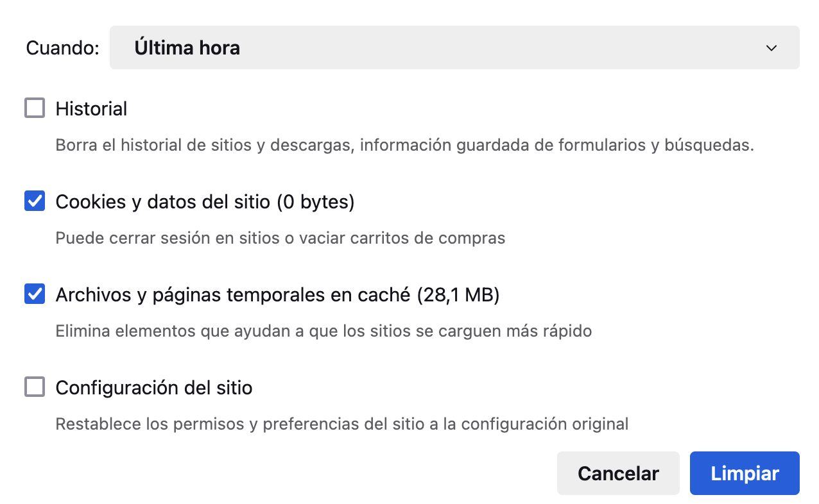Click the chevron arrow on the time dropdown
This screenshot has height=504, width=819.
771,47
